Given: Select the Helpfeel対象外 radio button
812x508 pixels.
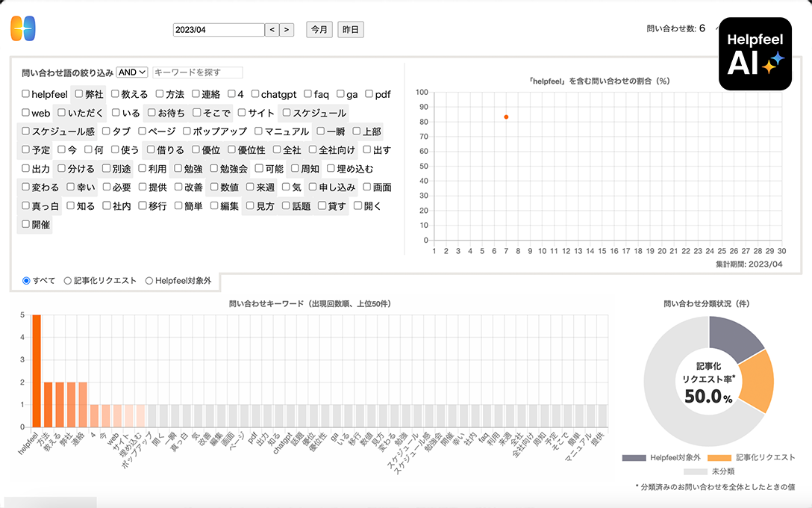Looking at the screenshot, I should 149,280.
